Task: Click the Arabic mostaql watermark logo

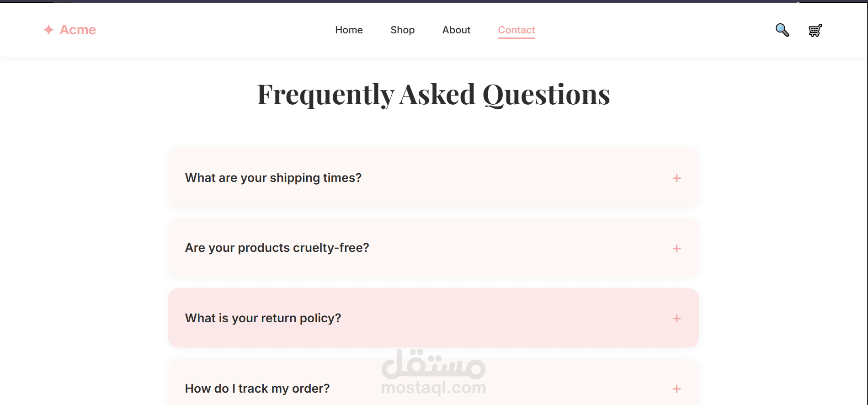Action: coord(433,364)
